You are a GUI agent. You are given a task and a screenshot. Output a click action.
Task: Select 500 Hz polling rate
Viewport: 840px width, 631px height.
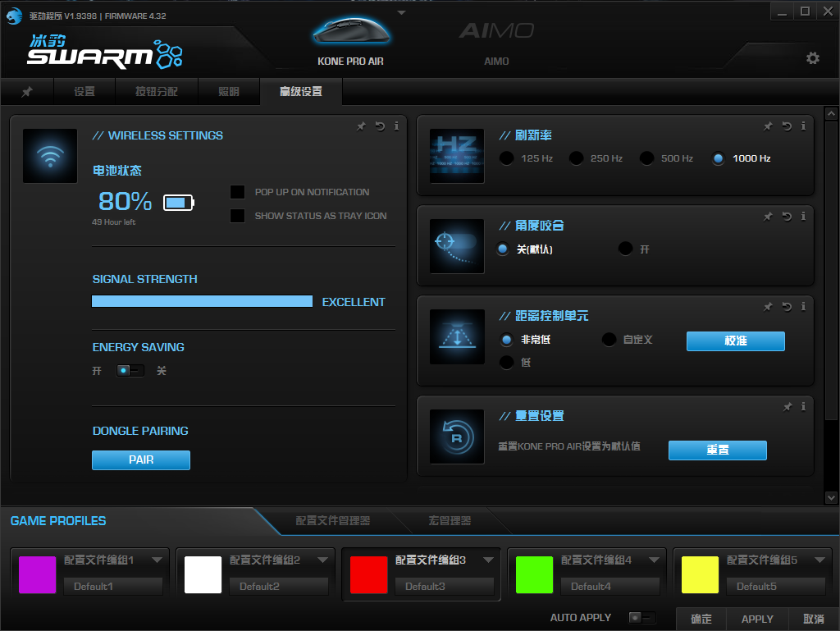(x=646, y=158)
